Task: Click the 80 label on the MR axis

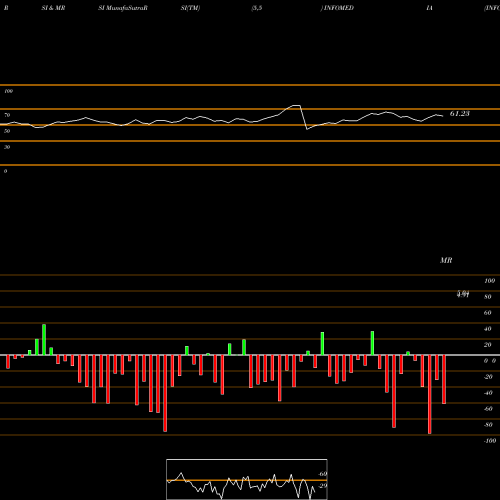Action: pos(488,297)
